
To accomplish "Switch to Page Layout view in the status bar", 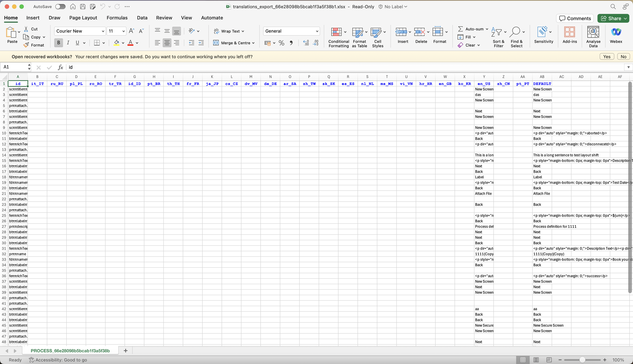I will (536, 360).
